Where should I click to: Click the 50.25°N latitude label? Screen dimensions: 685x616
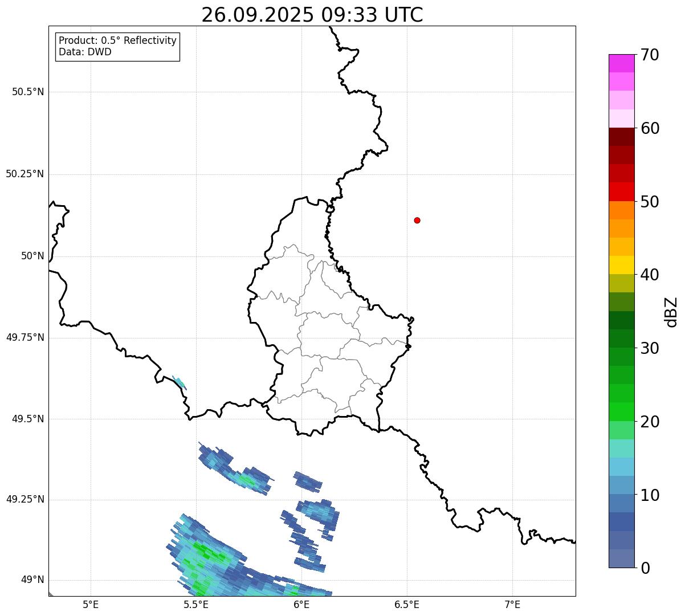pos(25,174)
